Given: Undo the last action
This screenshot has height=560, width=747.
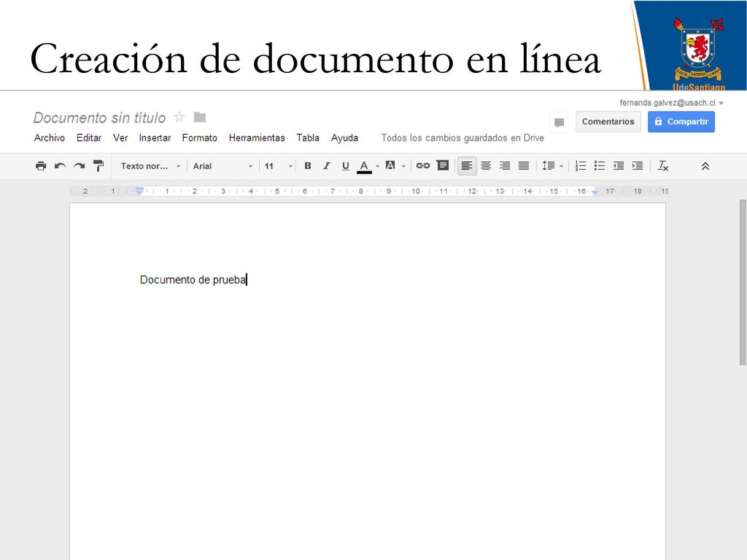Looking at the screenshot, I should click(60, 166).
